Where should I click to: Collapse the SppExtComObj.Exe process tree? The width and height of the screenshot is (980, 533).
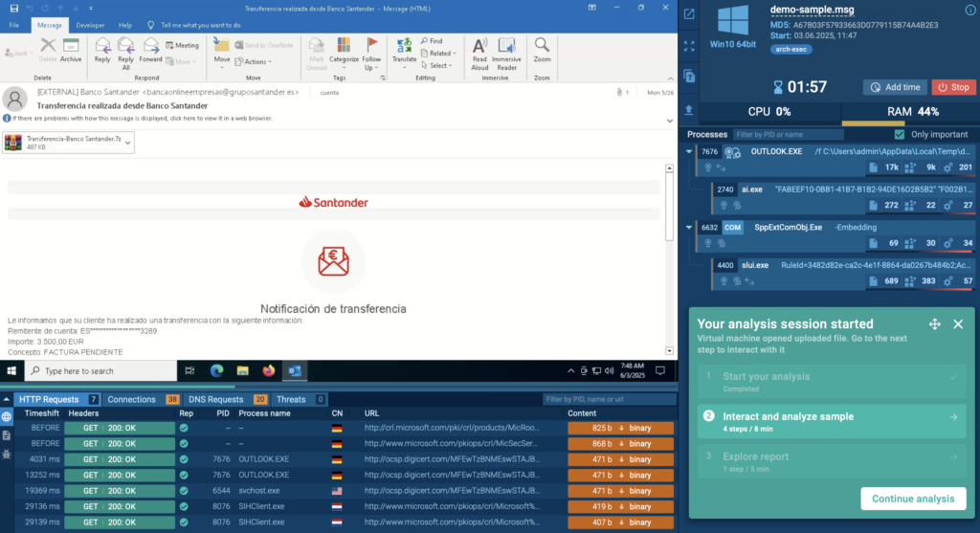click(690, 228)
